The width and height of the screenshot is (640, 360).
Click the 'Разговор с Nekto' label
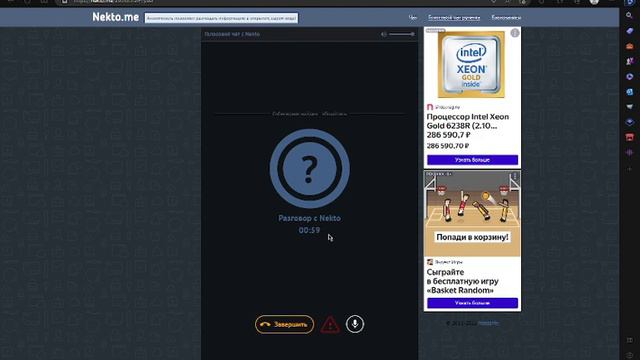[x=309, y=218]
